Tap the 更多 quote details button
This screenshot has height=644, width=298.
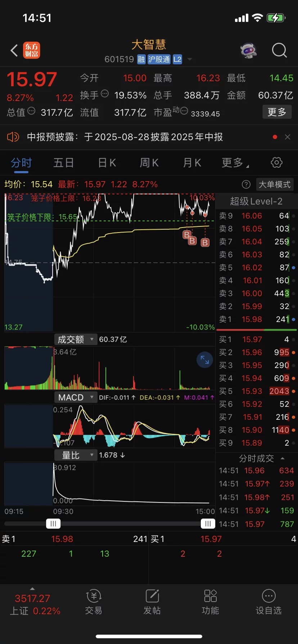[x=277, y=112]
